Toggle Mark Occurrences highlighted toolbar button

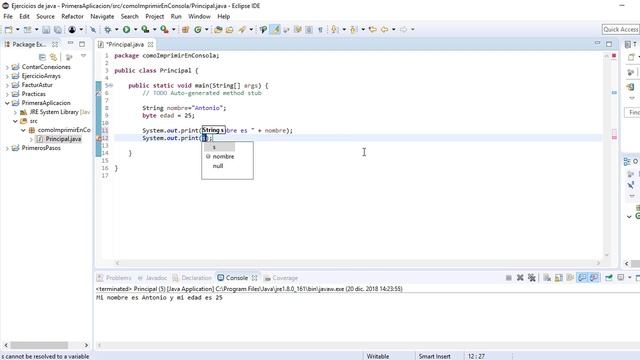275,29
